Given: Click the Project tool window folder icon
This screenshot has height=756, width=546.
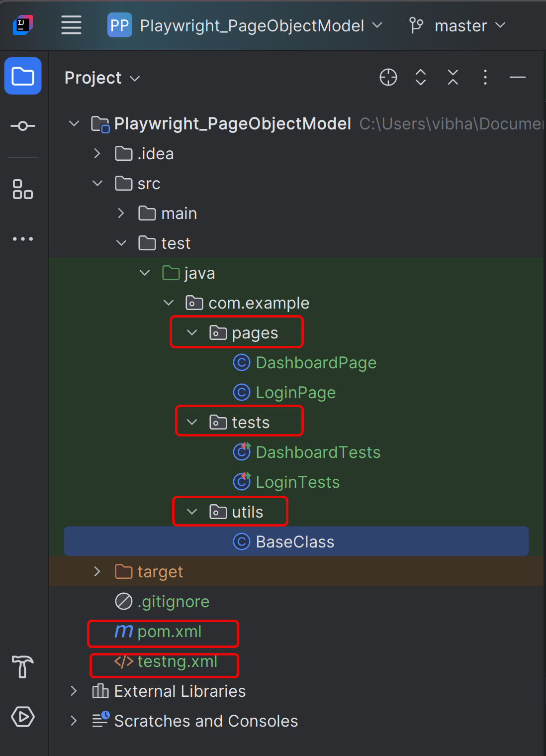Looking at the screenshot, I should [22, 76].
